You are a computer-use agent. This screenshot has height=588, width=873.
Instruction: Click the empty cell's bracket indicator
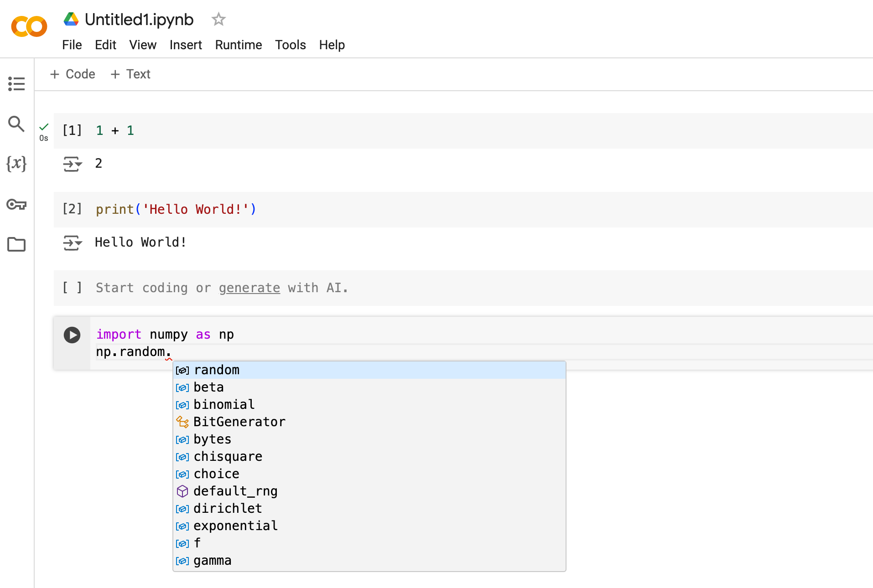tap(72, 288)
